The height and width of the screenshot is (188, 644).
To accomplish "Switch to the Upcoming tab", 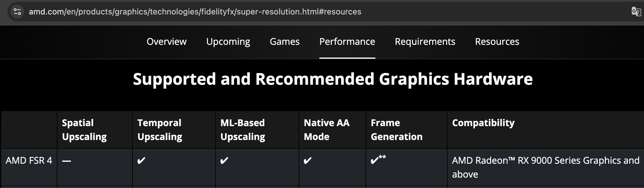I will pyautogui.click(x=228, y=42).
